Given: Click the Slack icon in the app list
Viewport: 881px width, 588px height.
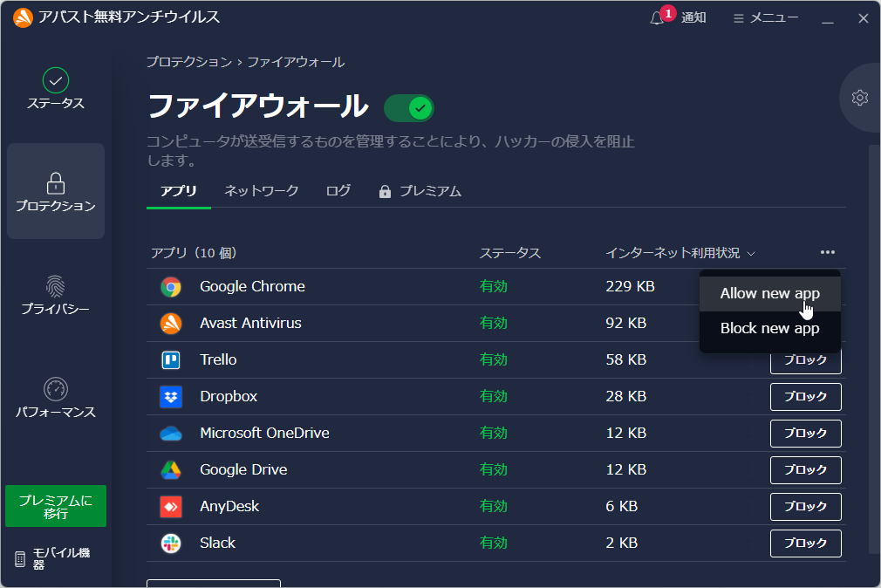Looking at the screenshot, I should 170,543.
